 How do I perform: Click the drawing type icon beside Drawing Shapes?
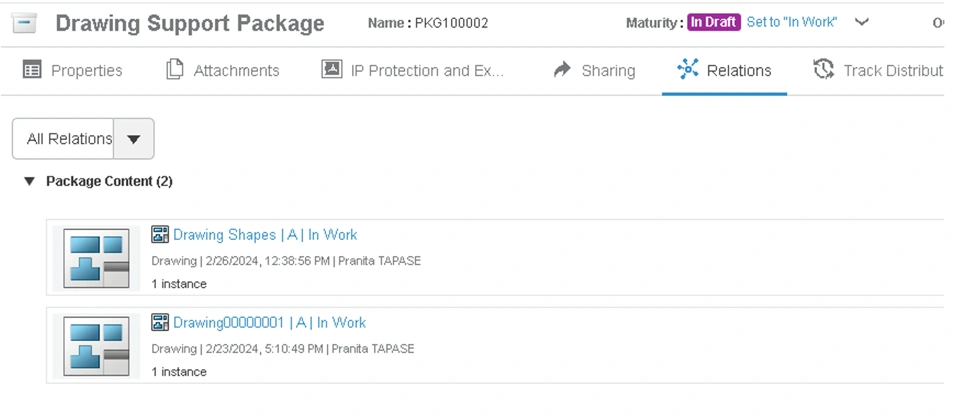[x=160, y=234]
